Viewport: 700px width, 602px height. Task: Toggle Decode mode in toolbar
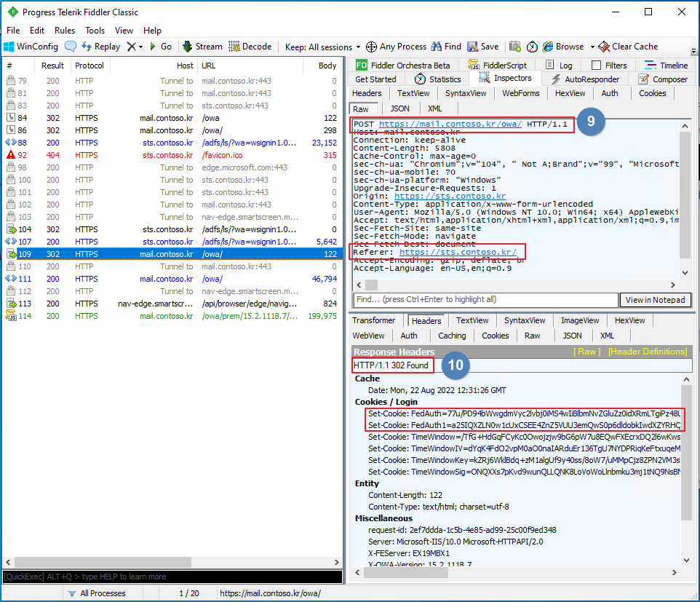click(250, 47)
